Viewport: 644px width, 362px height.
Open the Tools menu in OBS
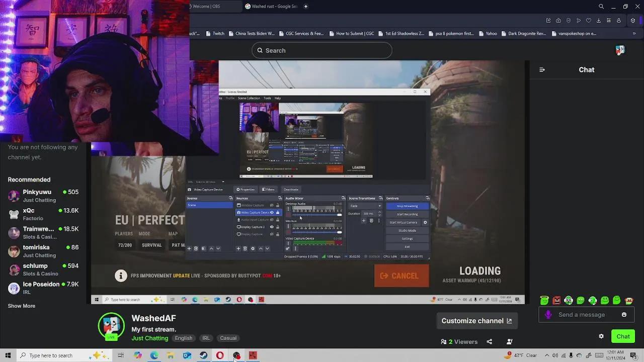point(267,98)
